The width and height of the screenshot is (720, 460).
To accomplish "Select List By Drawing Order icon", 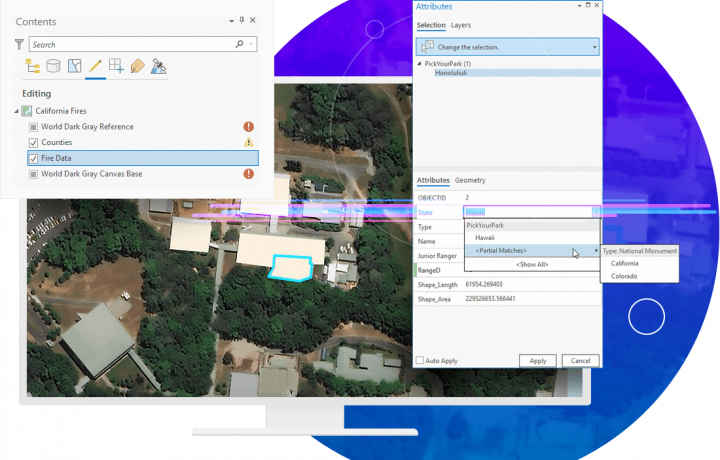I will click(32, 67).
